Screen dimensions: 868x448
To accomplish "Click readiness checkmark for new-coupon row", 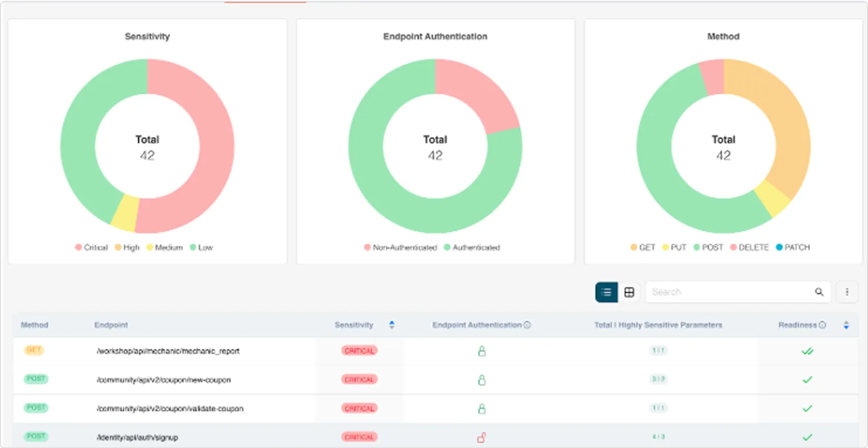I will point(807,380).
